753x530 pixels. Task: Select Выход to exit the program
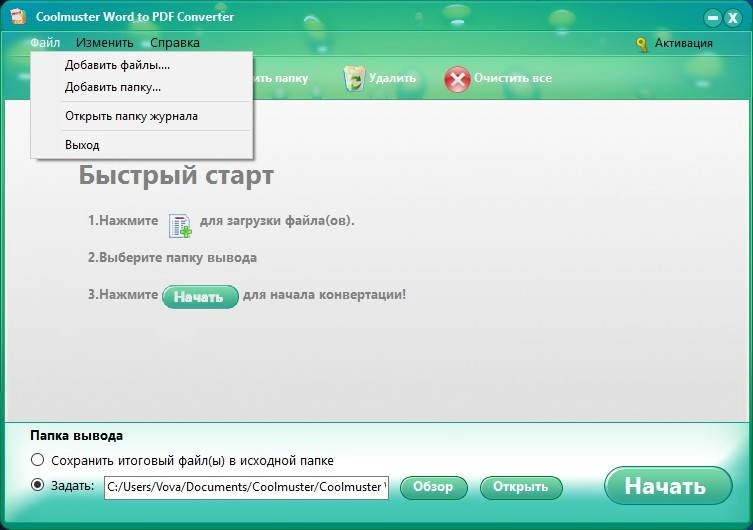pyautogui.click(x=141, y=145)
